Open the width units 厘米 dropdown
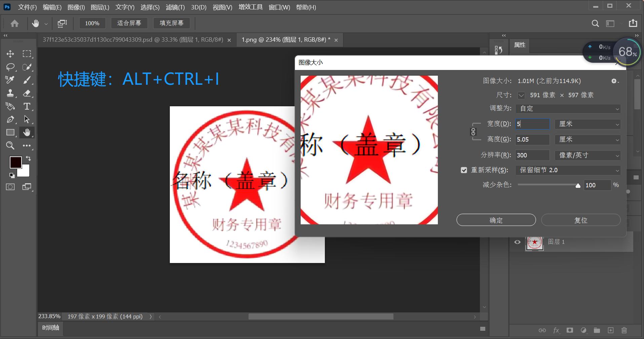The width and height of the screenshot is (644, 339). [x=587, y=124]
